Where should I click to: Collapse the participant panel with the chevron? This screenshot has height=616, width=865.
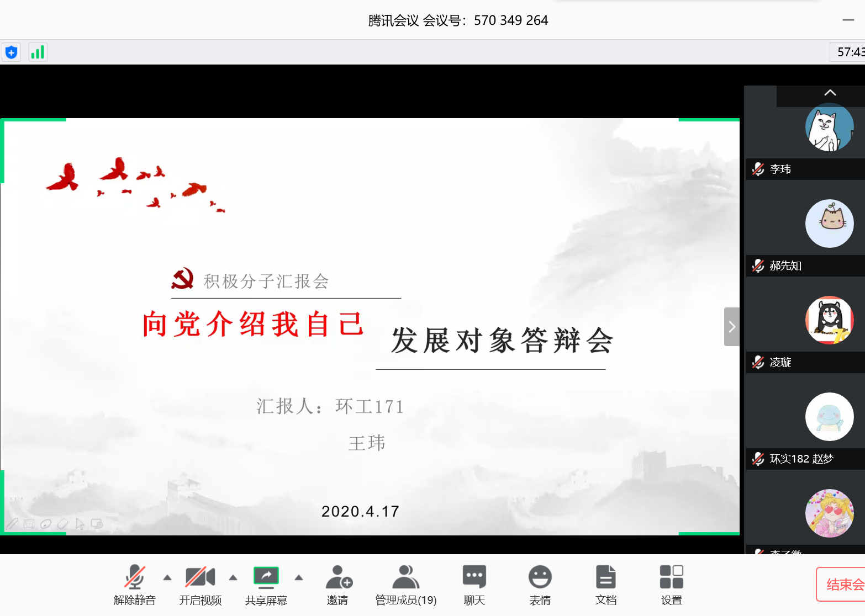coord(830,94)
